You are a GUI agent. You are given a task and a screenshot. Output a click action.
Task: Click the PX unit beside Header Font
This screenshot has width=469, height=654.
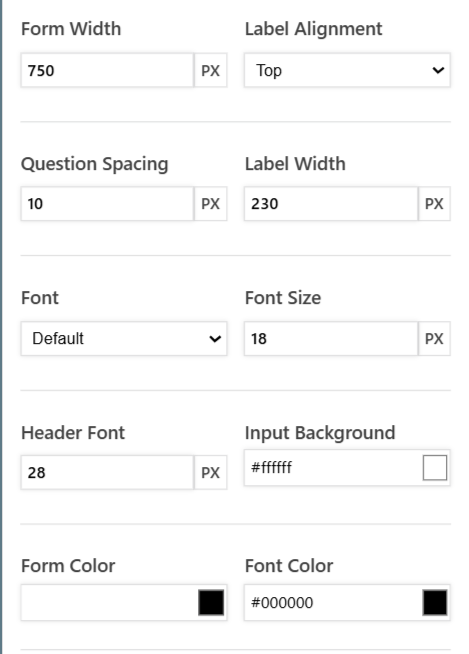(x=211, y=473)
